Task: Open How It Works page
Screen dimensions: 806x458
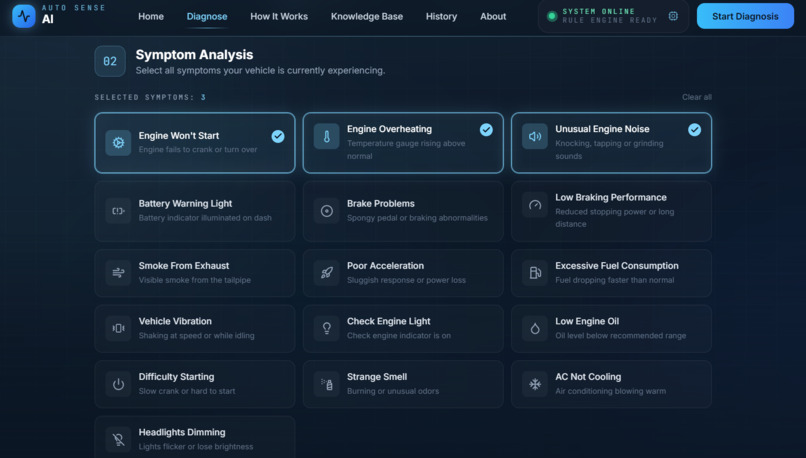Action: click(x=279, y=16)
